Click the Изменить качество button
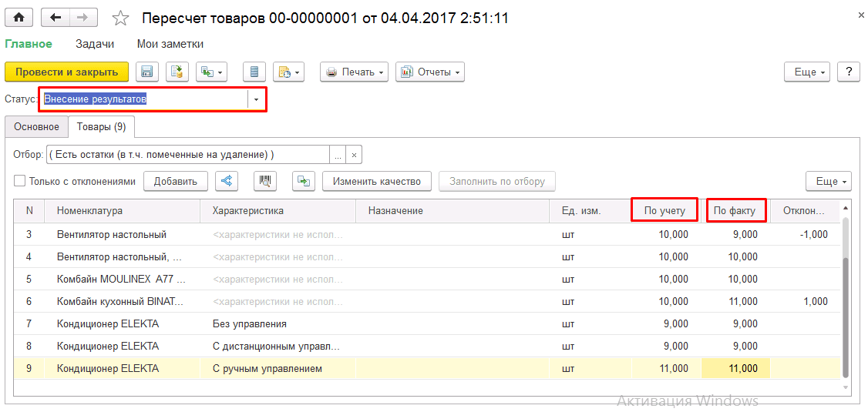 pyautogui.click(x=377, y=181)
